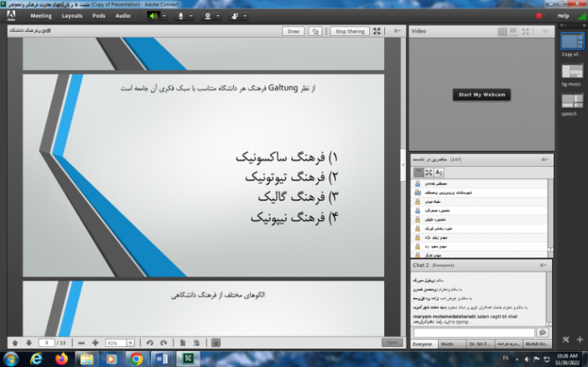The height and width of the screenshot is (367, 588).
Task: Toggle the microphone icon in top bar
Action: click(x=180, y=16)
